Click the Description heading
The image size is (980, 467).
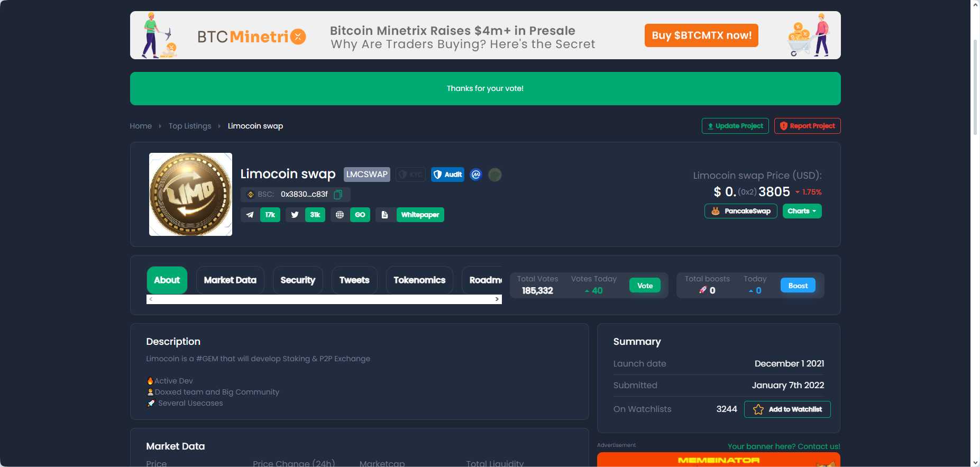click(173, 342)
